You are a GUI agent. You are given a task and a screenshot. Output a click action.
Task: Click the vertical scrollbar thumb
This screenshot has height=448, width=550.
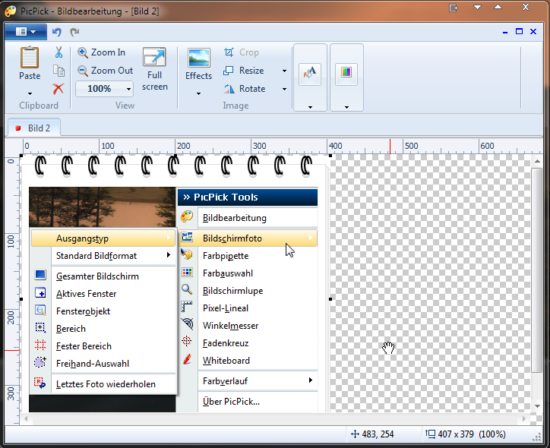click(x=537, y=270)
